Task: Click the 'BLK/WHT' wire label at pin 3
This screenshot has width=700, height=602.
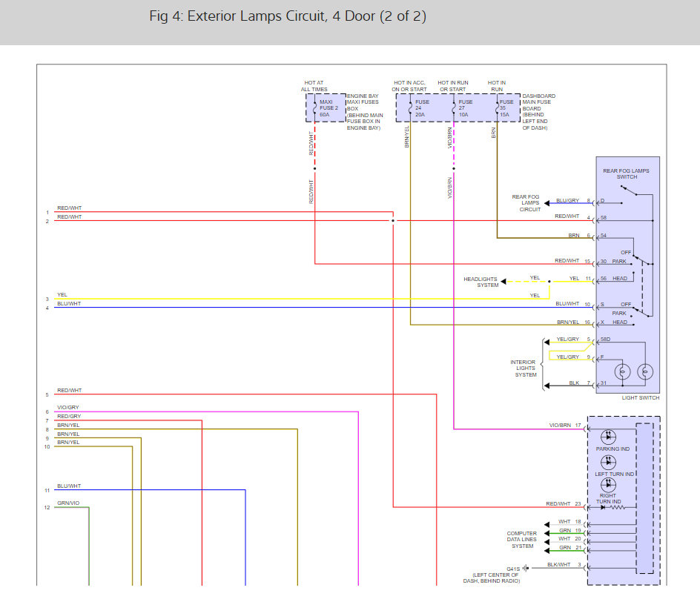Action: point(559,564)
